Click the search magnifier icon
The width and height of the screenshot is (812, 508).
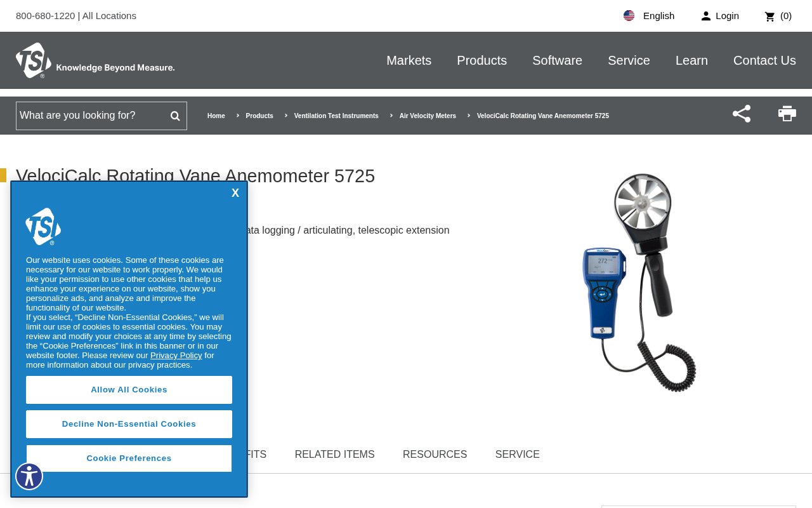coord(175,116)
